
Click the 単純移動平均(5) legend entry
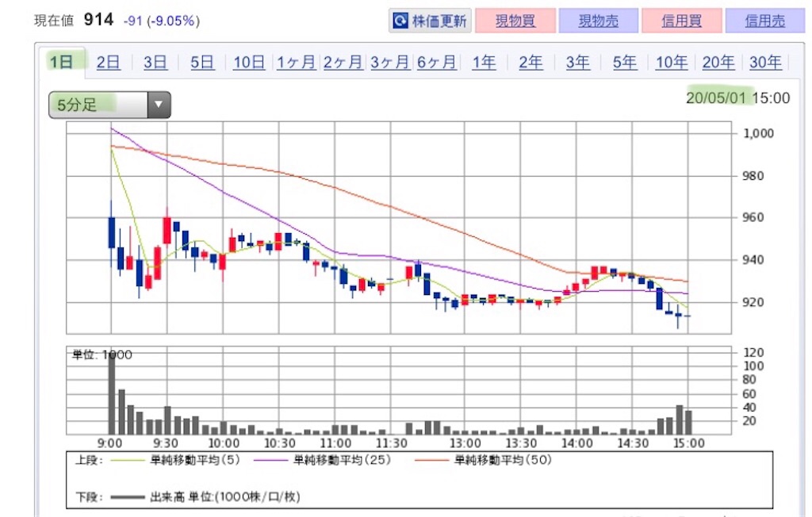pos(195,460)
